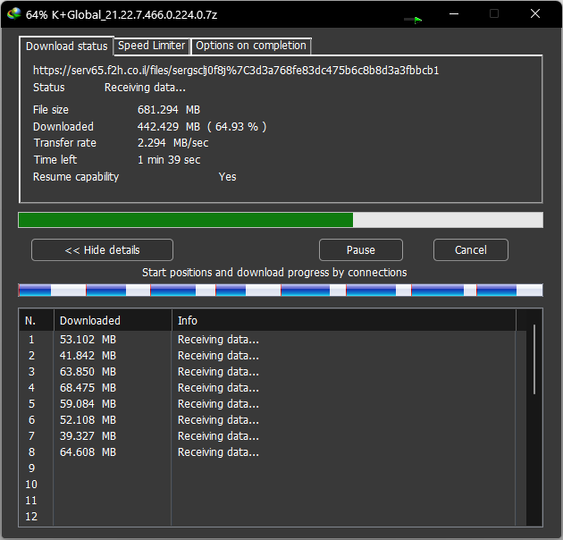This screenshot has height=540, width=563.
Task: Click the disabled maximize icon
Action: point(494,14)
